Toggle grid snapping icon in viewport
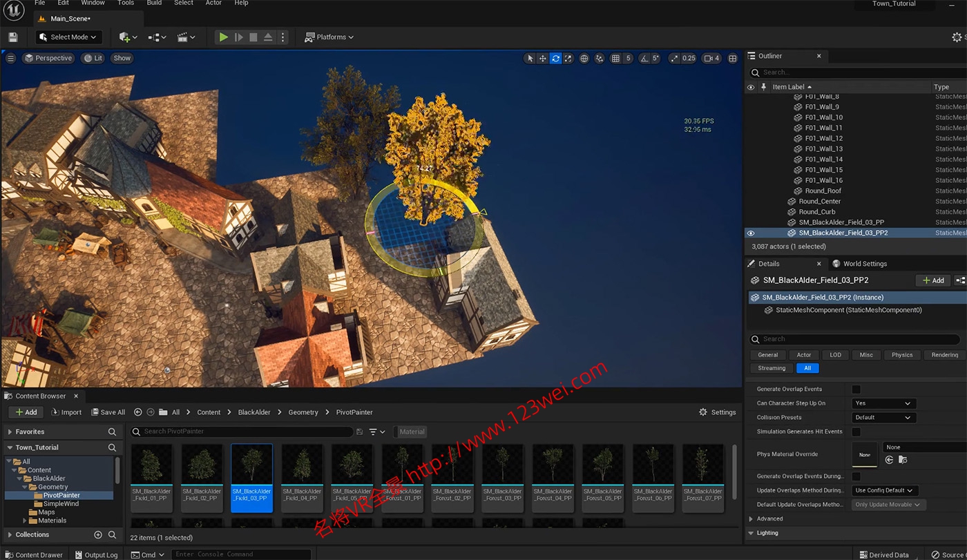967x560 pixels. 615,59
